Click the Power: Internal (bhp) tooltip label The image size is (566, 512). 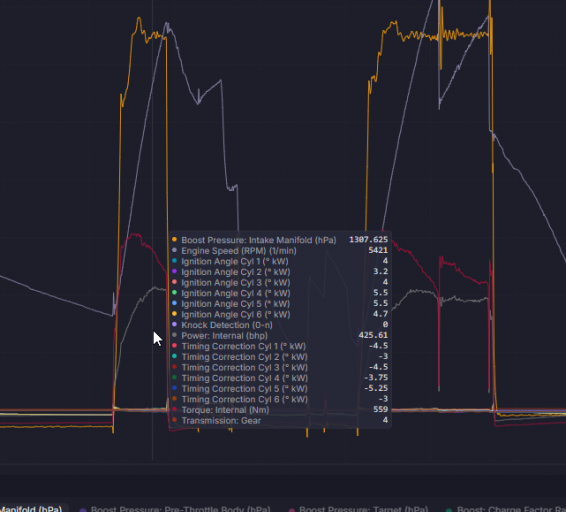coord(225,335)
